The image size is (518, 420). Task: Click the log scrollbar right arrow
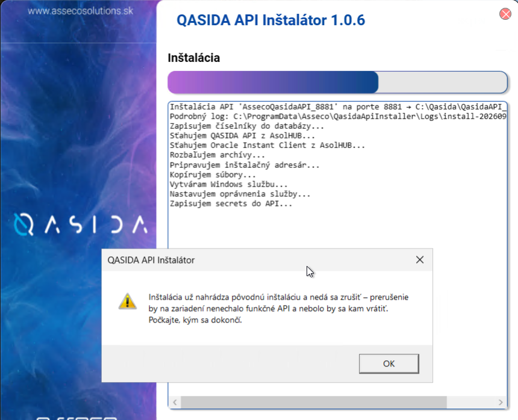[x=501, y=402]
